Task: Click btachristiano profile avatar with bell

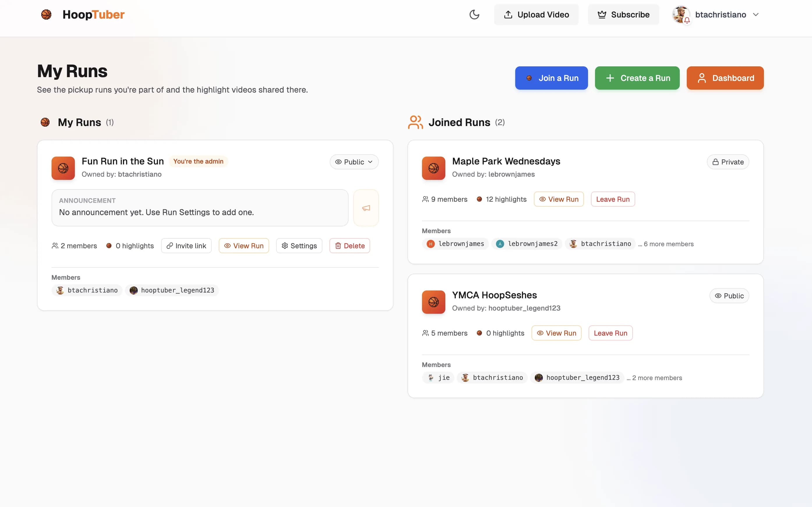Action: (681, 15)
